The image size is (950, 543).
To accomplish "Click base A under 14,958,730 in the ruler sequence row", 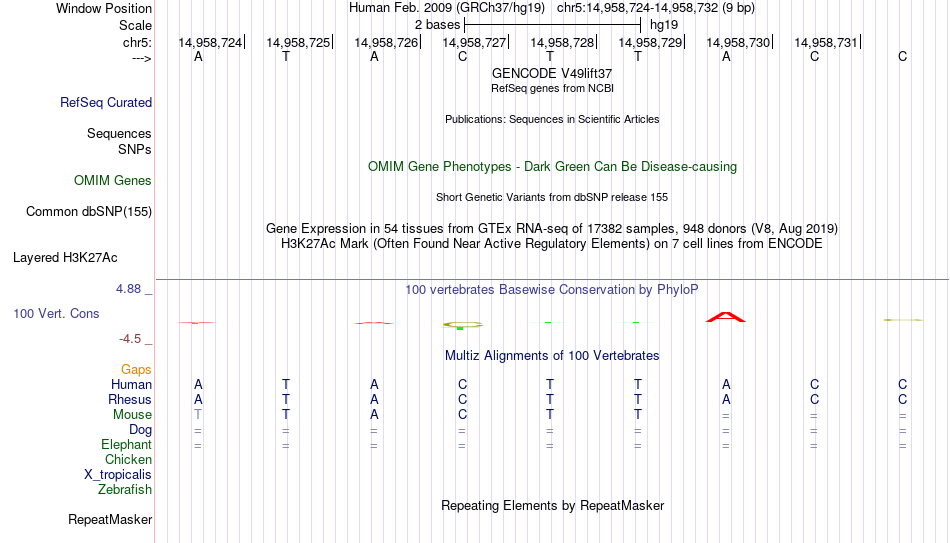I will coord(726,56).
